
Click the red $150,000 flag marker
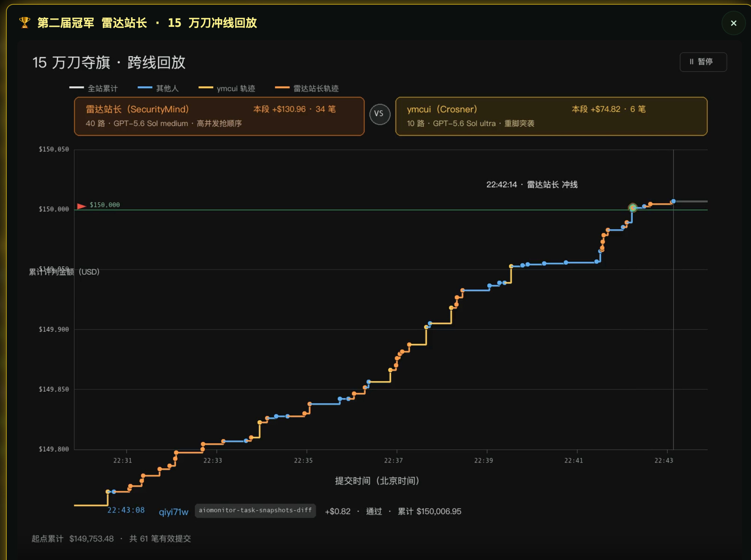[81, 206]
